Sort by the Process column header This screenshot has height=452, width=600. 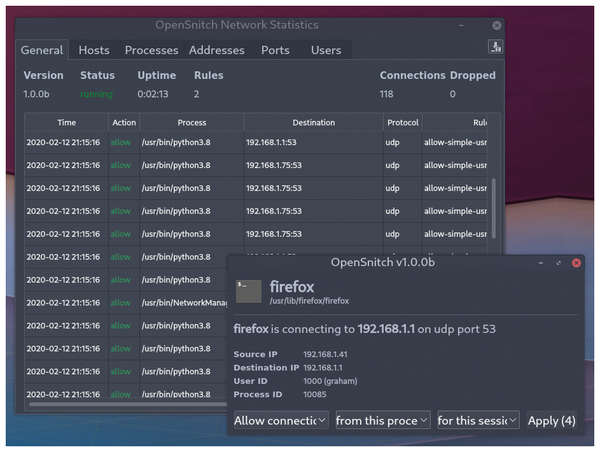coord(192,122)
